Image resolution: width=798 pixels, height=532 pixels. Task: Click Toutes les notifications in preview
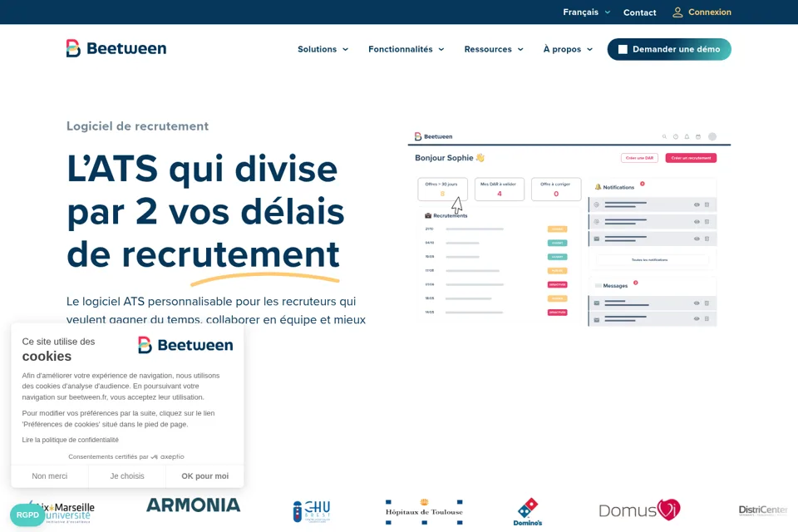click(650, 260)
